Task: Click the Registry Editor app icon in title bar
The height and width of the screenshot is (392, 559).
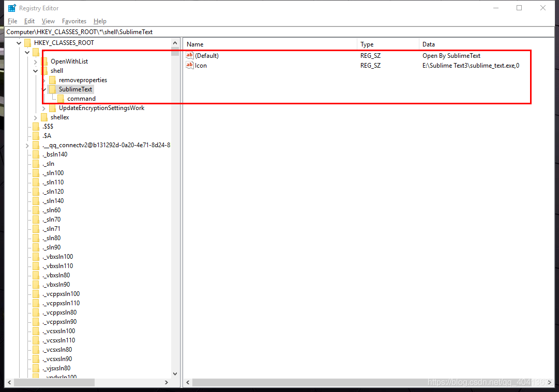Action: pyautogui.click(x=12, y=8)
